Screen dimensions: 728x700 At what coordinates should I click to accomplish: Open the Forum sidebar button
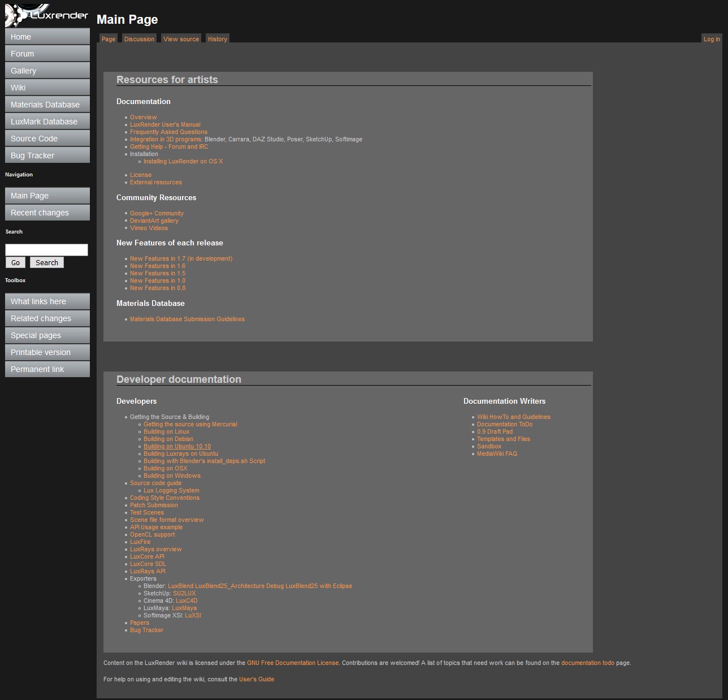tap(47, 54)
